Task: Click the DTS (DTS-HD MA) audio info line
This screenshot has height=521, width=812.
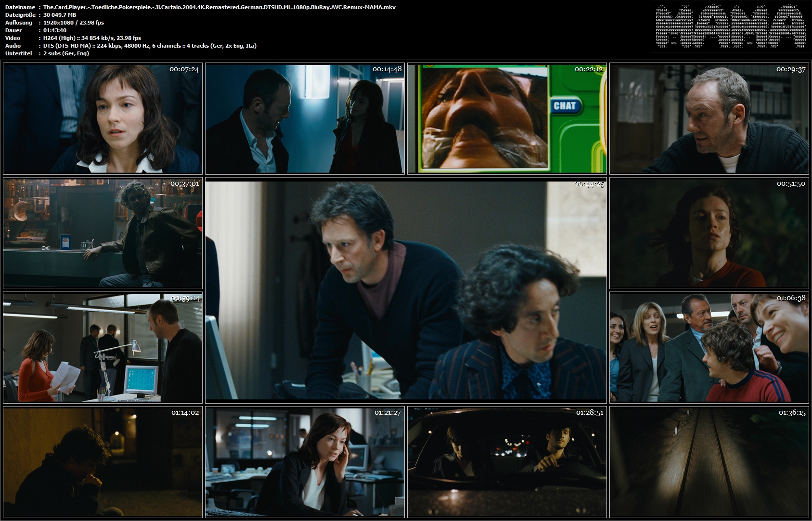Action: click(150, 46)
